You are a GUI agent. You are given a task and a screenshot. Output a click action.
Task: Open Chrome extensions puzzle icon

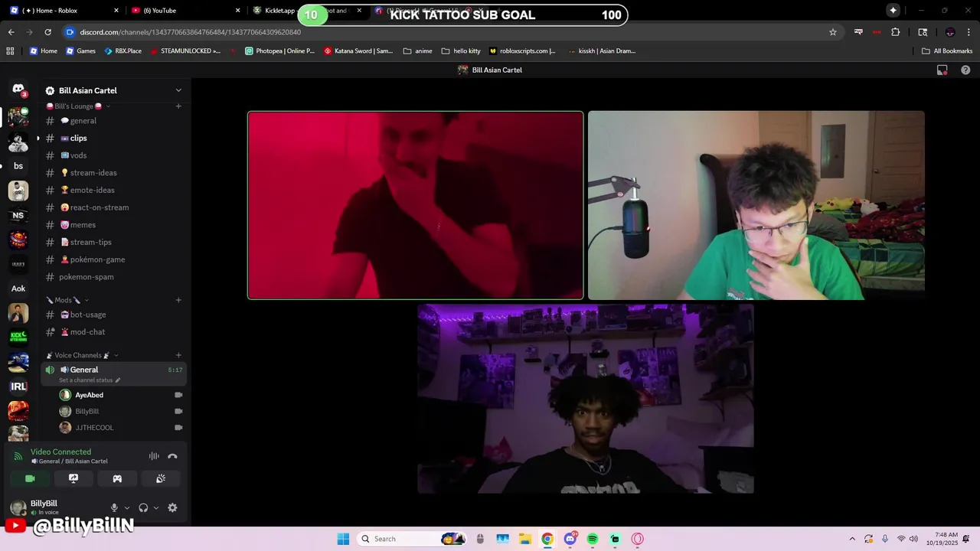tap(895, 32)
